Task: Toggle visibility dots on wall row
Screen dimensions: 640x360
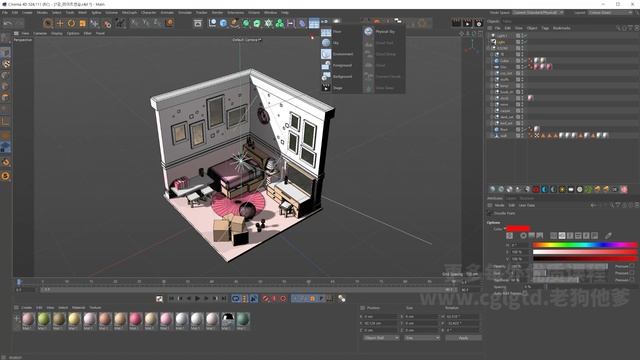Action: (x=522, y=135)
